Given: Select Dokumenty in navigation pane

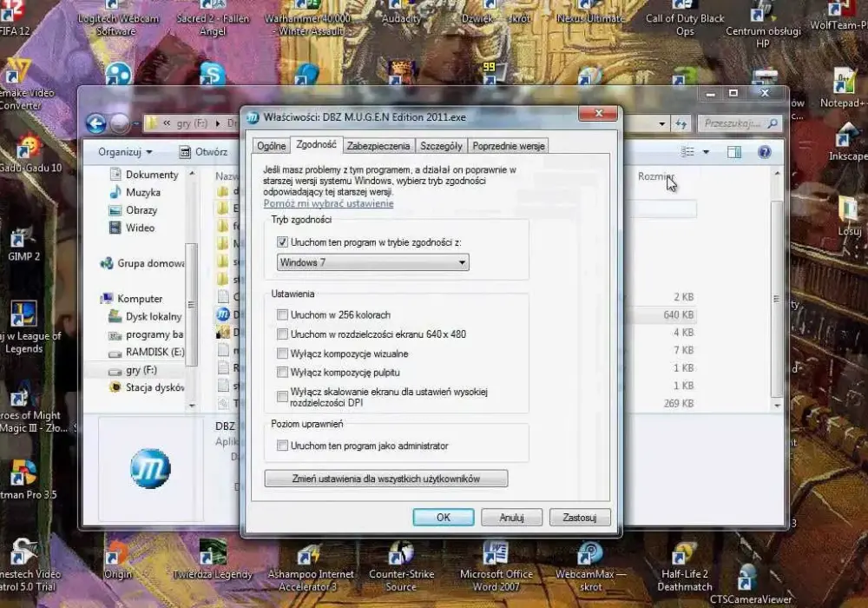Looking at the screenshot, I should (144, 175).
